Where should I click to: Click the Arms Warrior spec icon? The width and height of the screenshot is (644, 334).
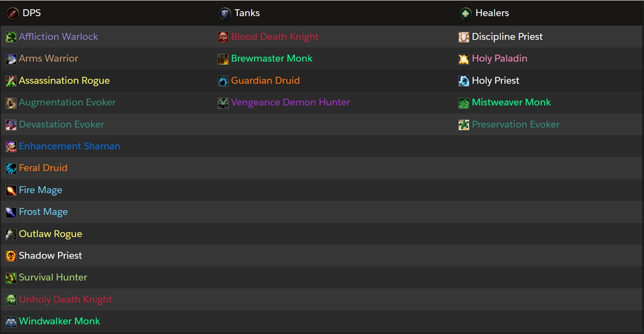(x=11, y=59)
